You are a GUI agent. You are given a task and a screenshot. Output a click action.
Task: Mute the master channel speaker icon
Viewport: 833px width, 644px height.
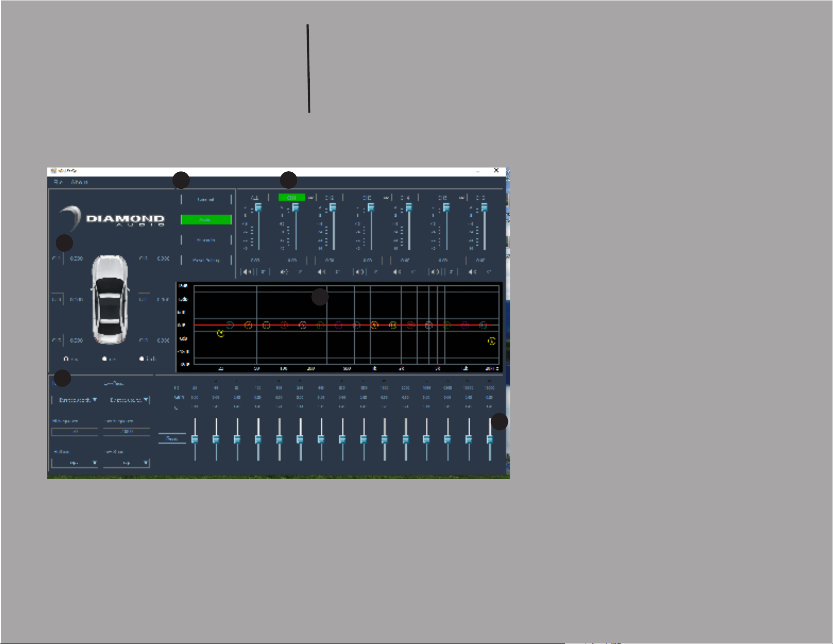pos(247,272)
